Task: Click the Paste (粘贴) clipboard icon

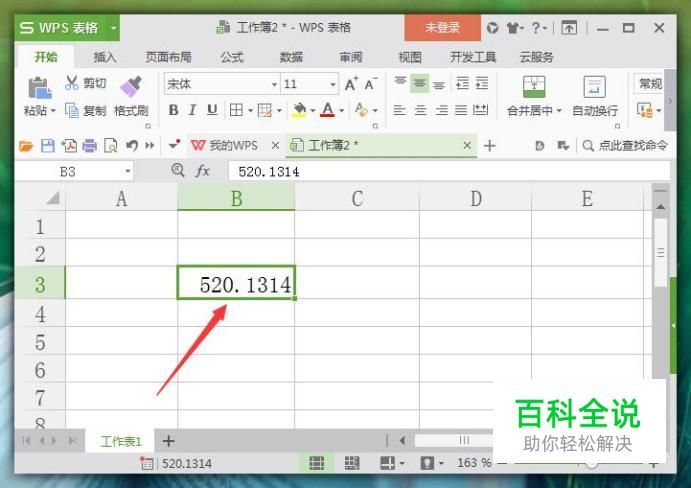Action: coord(40,87)
